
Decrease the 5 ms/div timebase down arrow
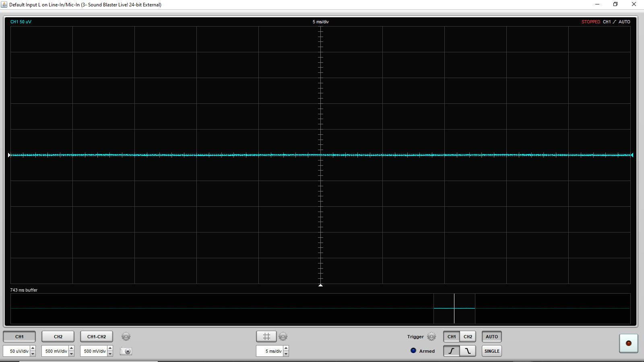pyautogui.click(x=286, y=354)
